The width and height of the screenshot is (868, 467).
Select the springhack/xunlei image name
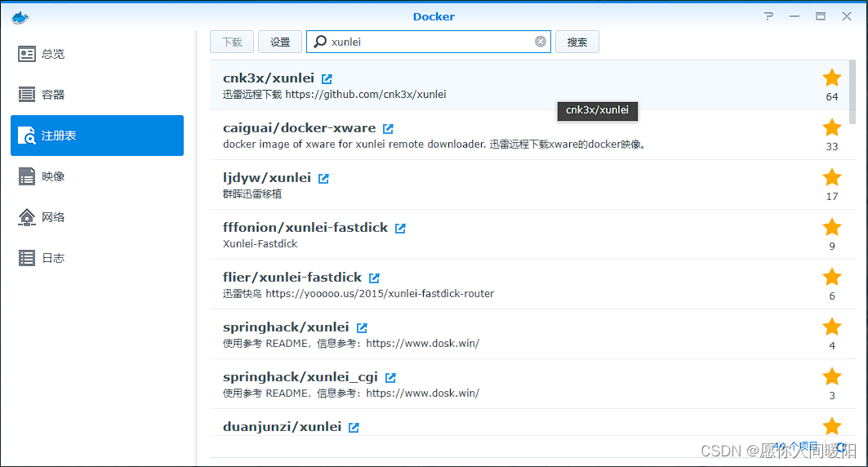point(286,327)
